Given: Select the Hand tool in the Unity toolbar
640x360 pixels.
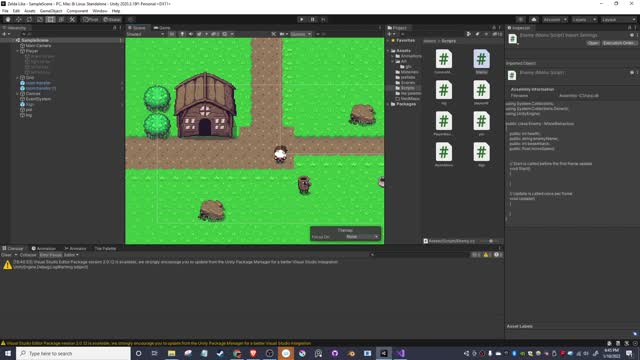Looking at the screenshot, I should (8, 20).
